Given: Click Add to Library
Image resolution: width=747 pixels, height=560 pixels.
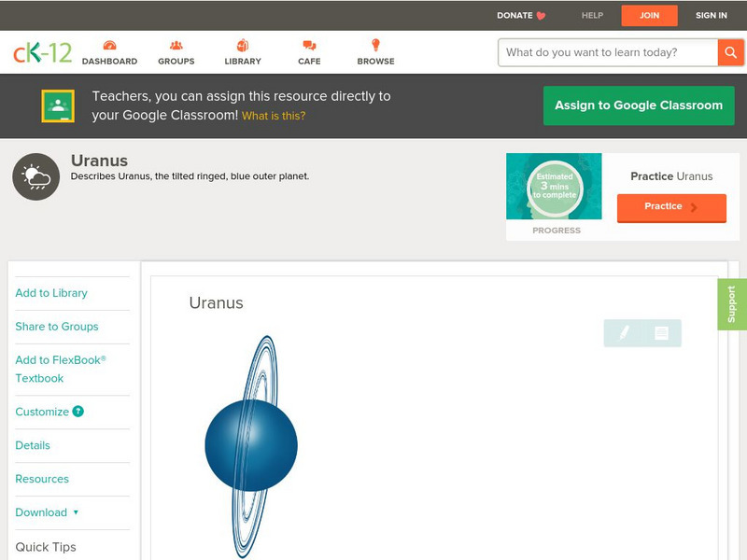Looking at the screenshot, I should click(x=51, y=293).
